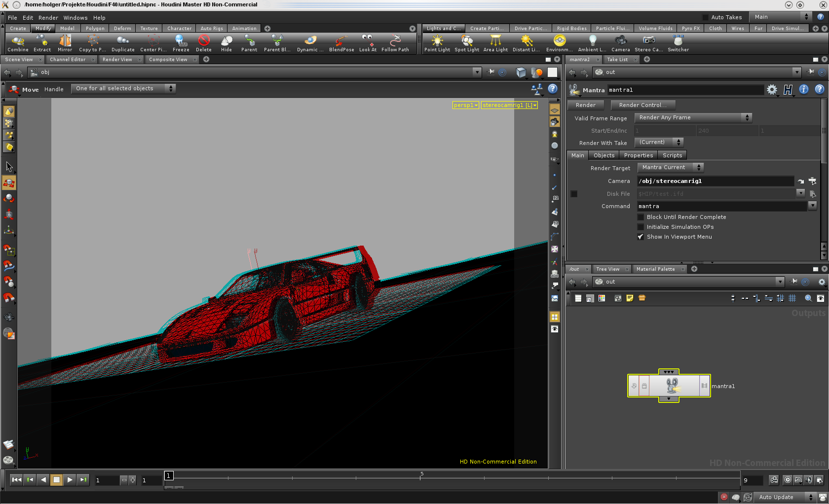
Task: Click the Freeze shelf tool
Action: pos(181,43)
